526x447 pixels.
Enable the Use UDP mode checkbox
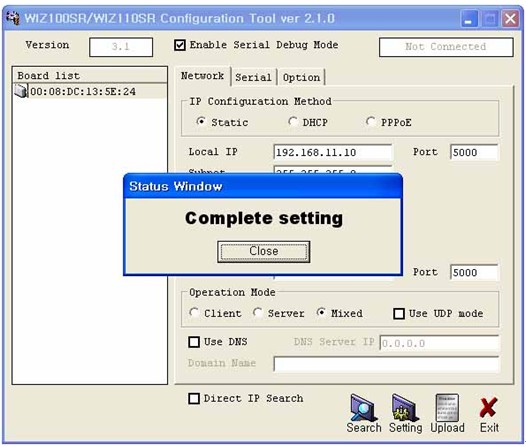(x=399, y=314)
